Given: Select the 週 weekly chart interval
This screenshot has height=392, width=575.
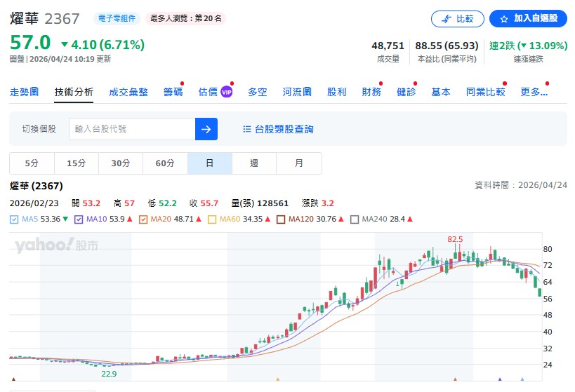Looking at the screenshot, I should point(254,163).
